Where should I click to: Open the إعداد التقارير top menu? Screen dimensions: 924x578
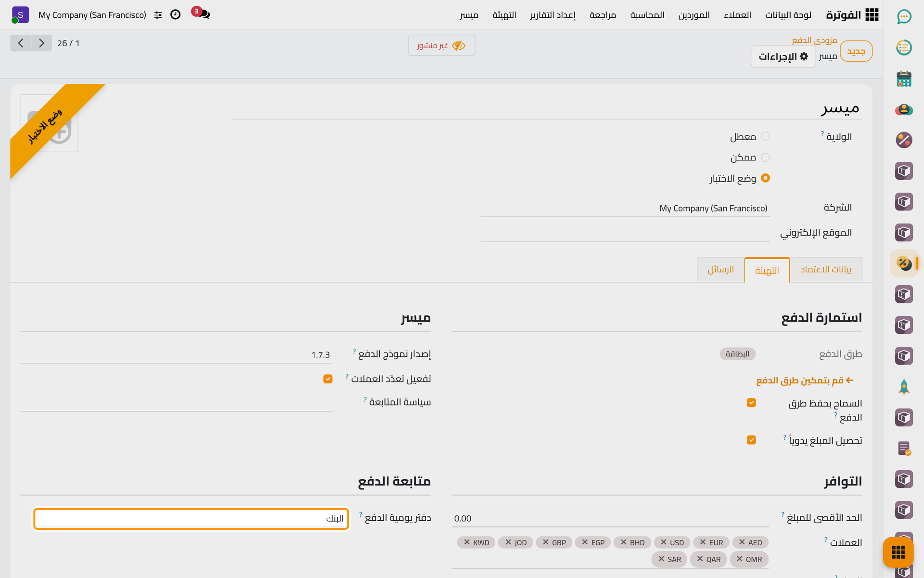pyautogui.click(x=552, y=15)
